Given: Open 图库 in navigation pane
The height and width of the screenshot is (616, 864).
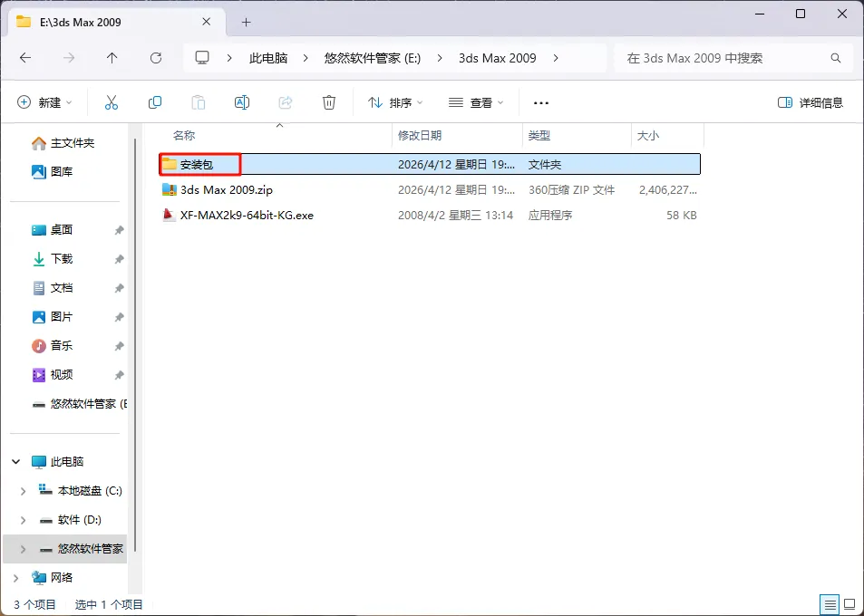Looking at the screenshot, I should pos(52,172).
